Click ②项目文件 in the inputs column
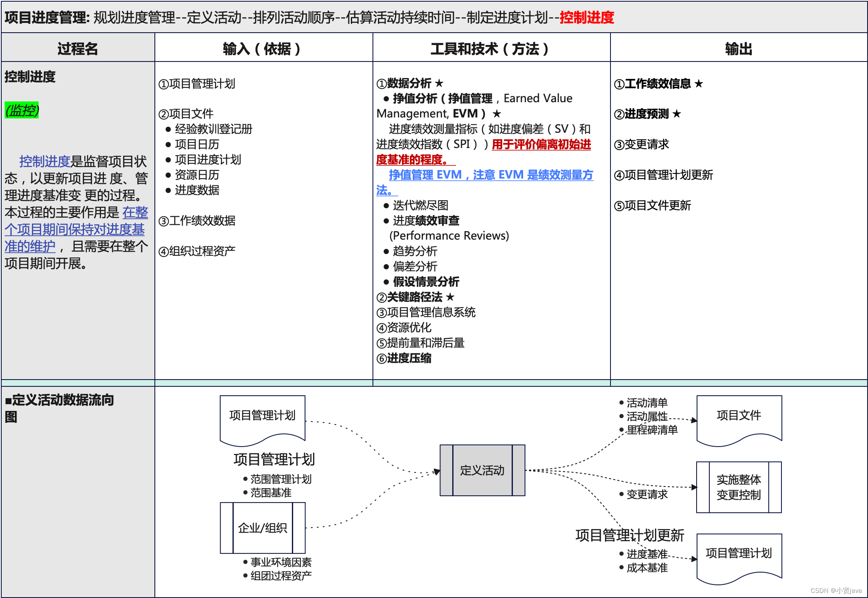868x598 pixels. (186, 114)
